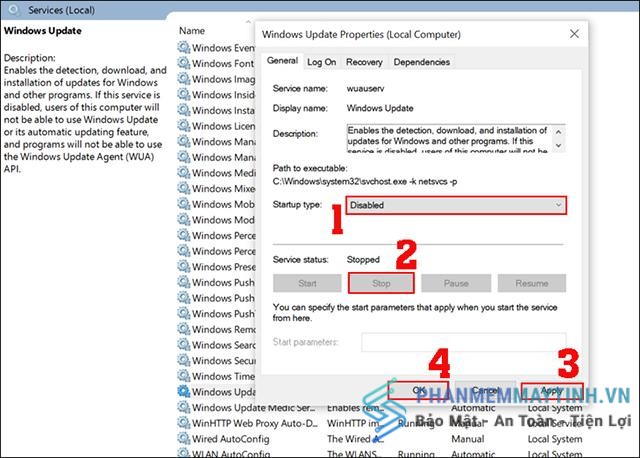Click the gear icon beside Windows Mob service

(x=184, y=204)
